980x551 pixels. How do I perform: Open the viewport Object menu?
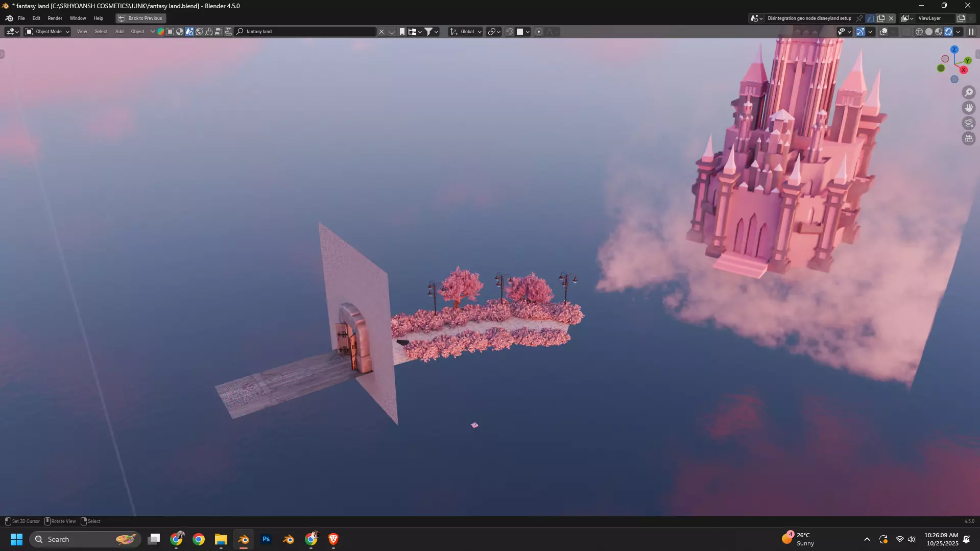click(x=138, y=32)
